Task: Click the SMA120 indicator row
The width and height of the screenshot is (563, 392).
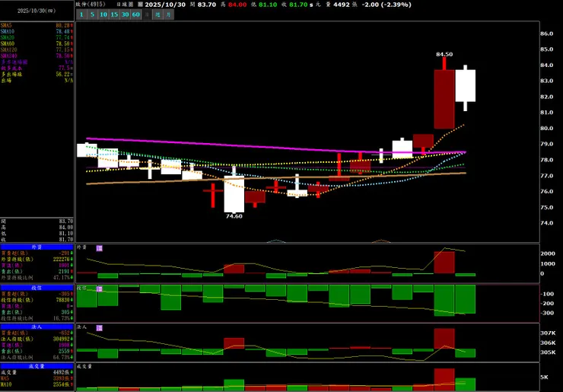Action: point(37,50)
